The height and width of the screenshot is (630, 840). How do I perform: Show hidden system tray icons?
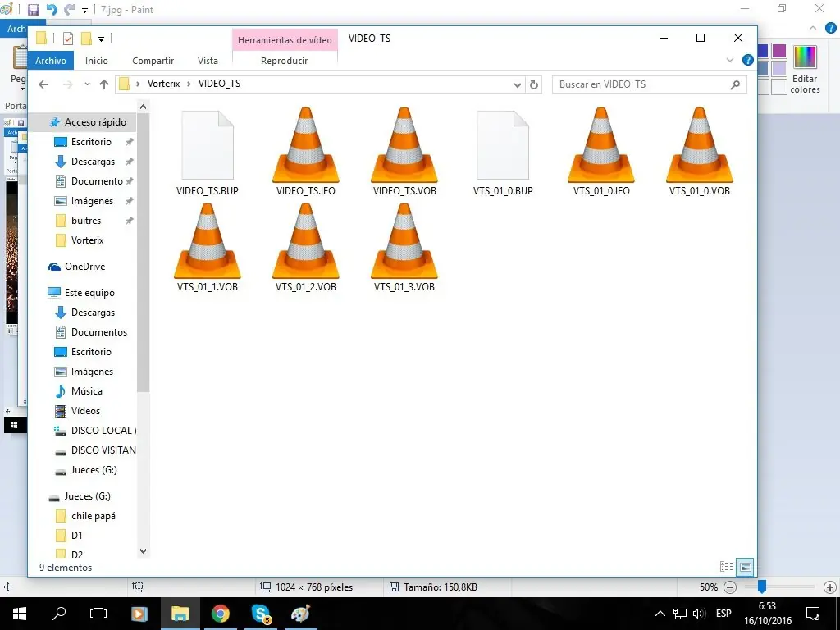[x=660, y=614]
